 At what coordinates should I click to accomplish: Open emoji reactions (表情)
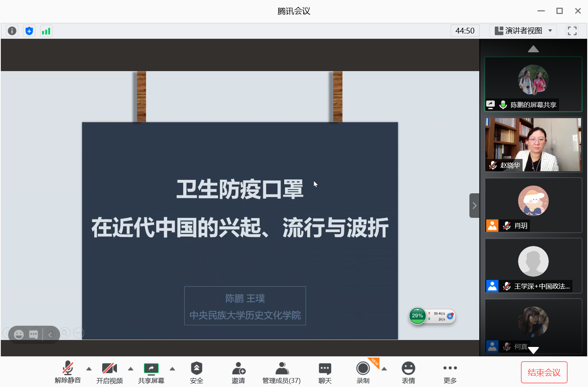tap(408, 372)
